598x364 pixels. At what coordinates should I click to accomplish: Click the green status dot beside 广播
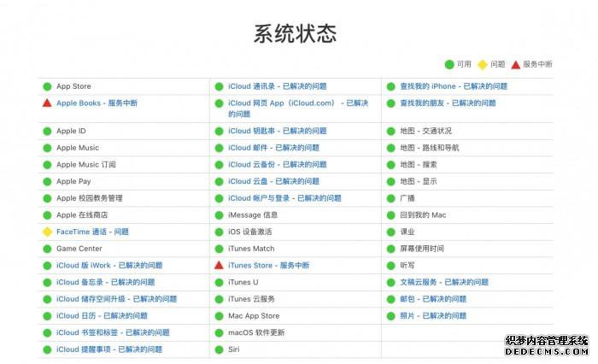coord(391,198)
